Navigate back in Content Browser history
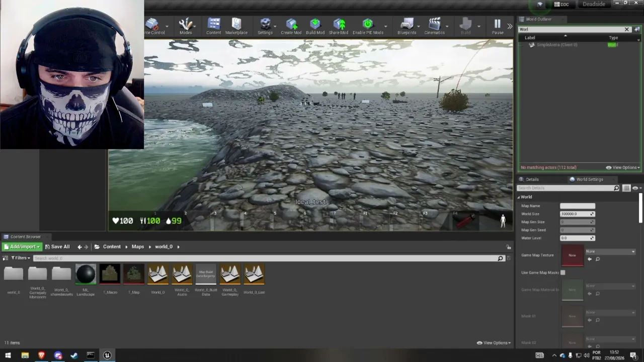644x362 pixels. click(x=79, y=247)
